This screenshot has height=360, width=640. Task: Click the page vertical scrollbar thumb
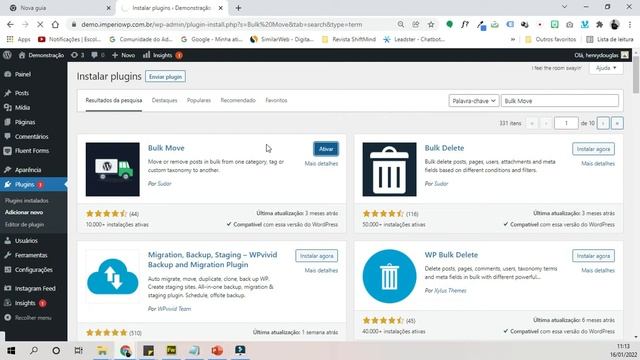(636, 76)
